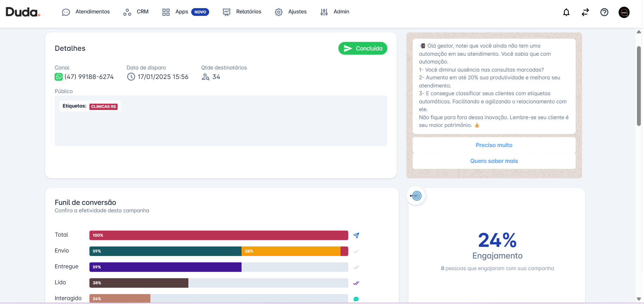
Task: Click the Duda logo
Action: [x=23, y=12]
